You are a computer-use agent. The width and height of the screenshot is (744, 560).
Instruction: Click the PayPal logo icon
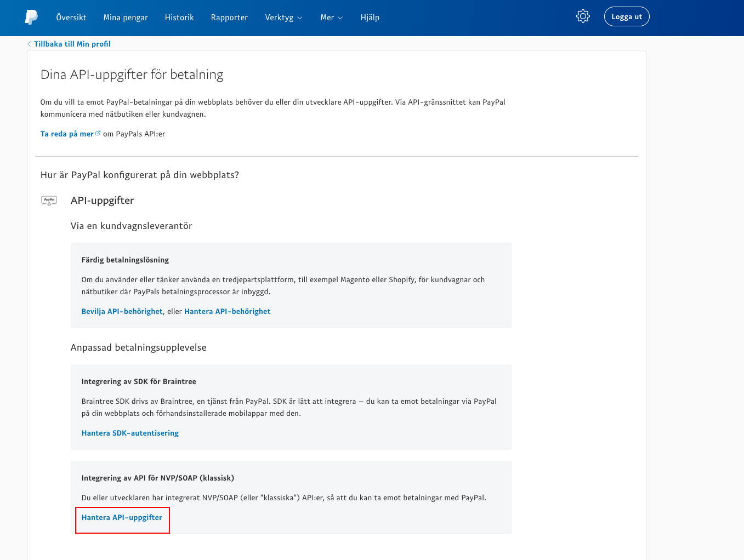tap(31, 17)
